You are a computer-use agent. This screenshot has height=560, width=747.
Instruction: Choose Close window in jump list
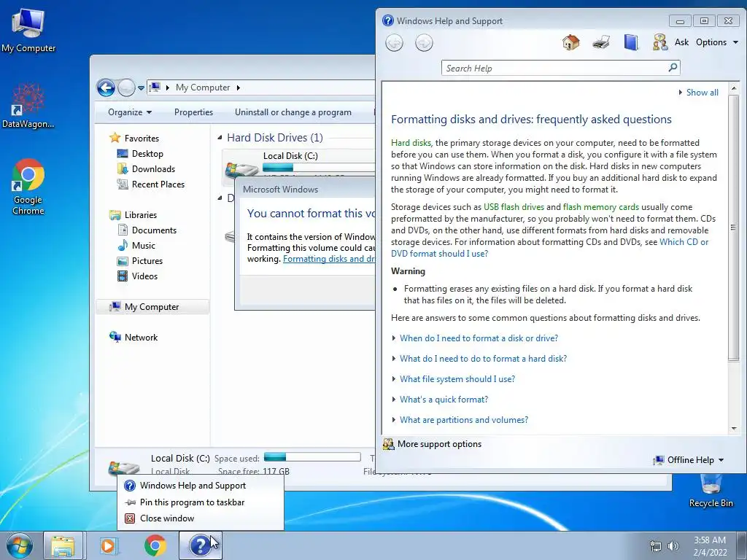click(x=201, y=518)
